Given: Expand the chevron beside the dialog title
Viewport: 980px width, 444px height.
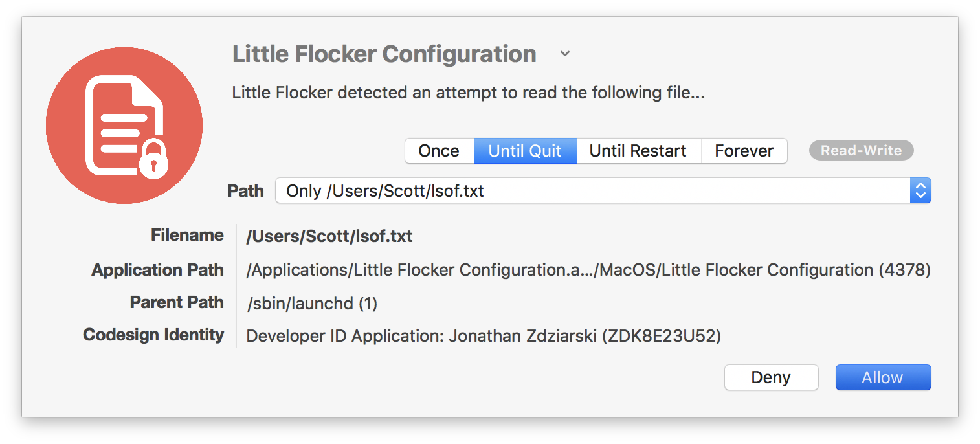Looking at the screenshot, I should click(565, 54).
